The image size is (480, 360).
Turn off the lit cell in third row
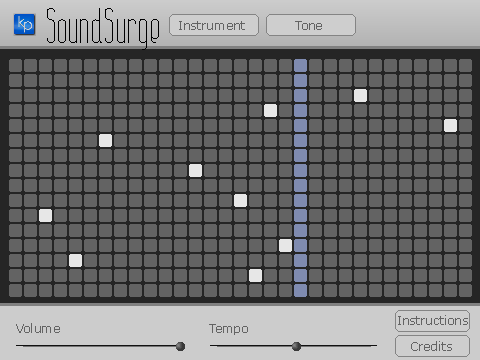coord(360,96)
